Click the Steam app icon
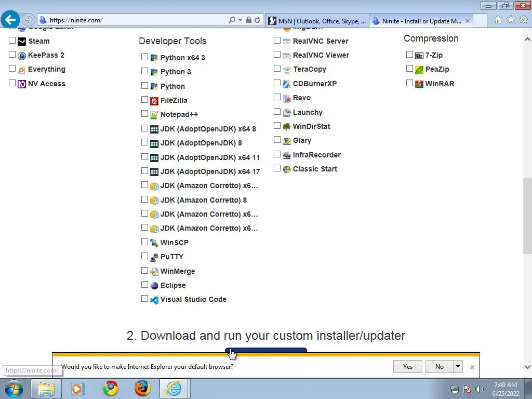532x399 pixels. click(22, 42)
